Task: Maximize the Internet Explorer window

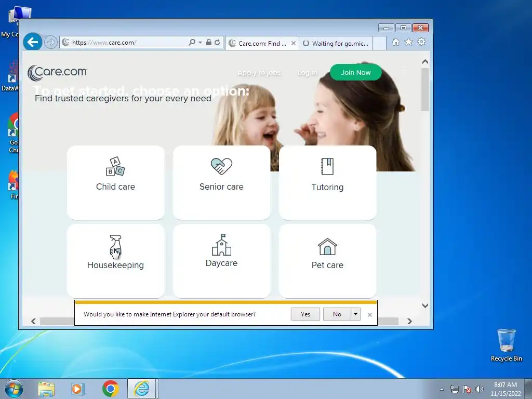Action: tap(403, 28)
